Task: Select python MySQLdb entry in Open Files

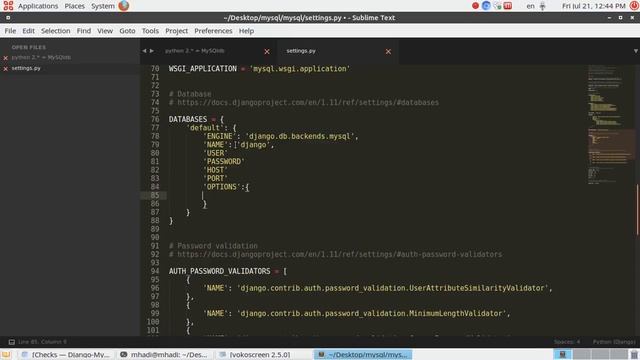Action: pos(41,58)
